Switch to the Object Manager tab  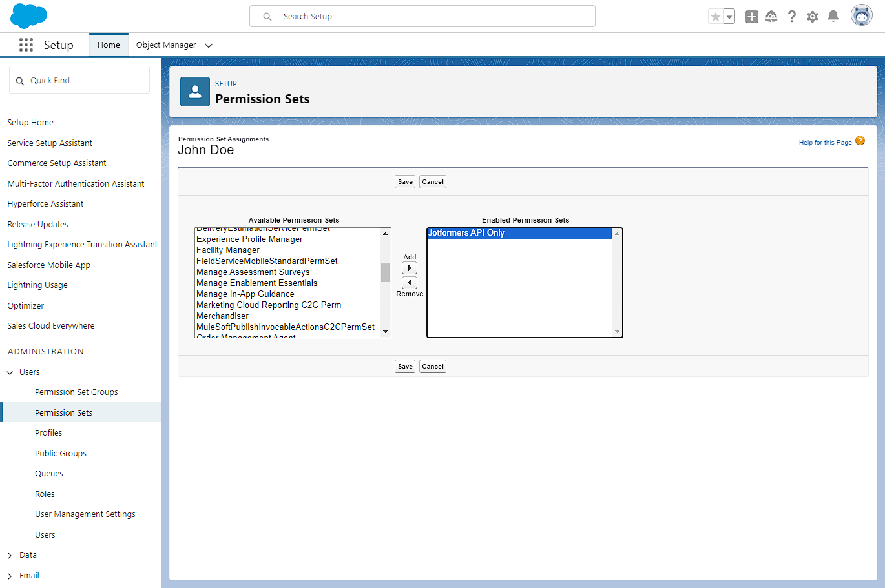pyautogui.click(x=166, y=45)
